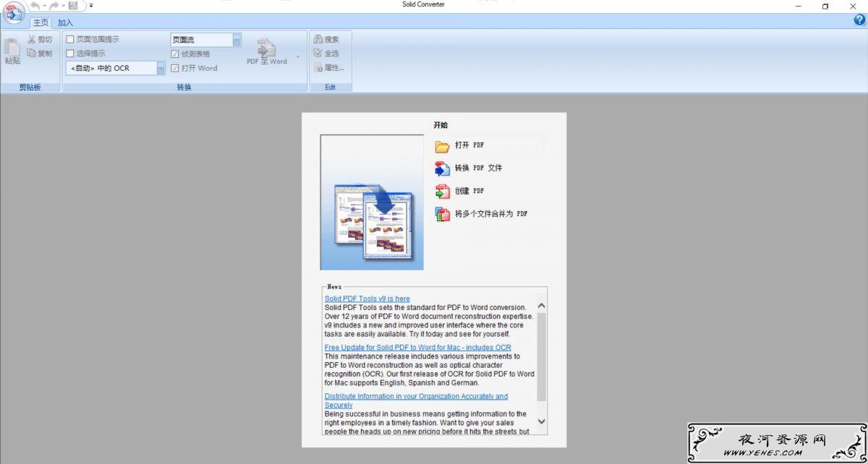Click the PDF conversion preview thumbnail image
868x464 pixels.
[x=372, y=202]
